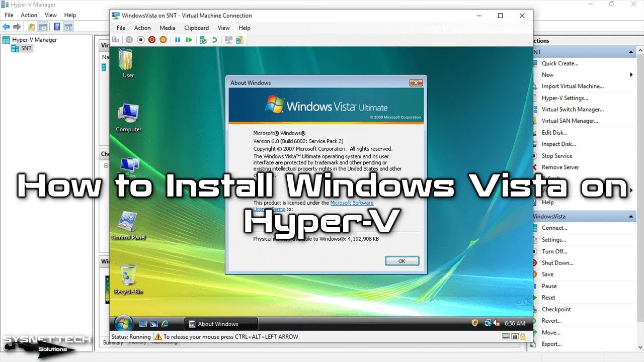
Task: Select the SNT server tree node
Action: (x=22, y=48)
